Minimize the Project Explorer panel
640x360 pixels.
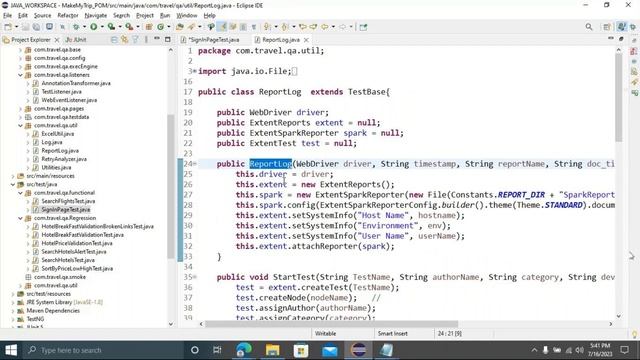click(157, 39)
